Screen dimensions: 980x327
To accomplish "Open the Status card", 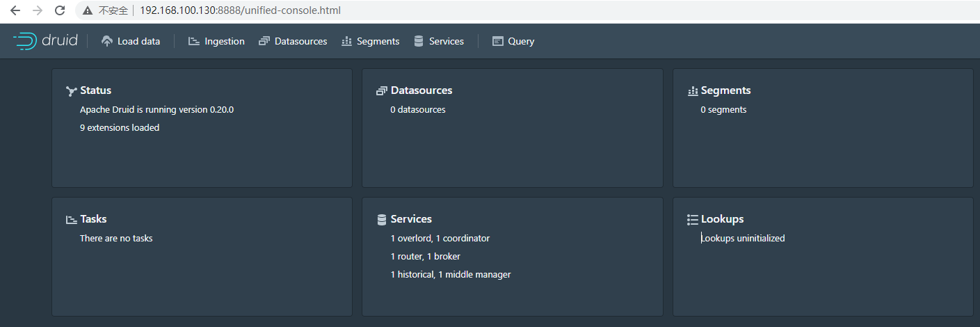I will 202,128.
